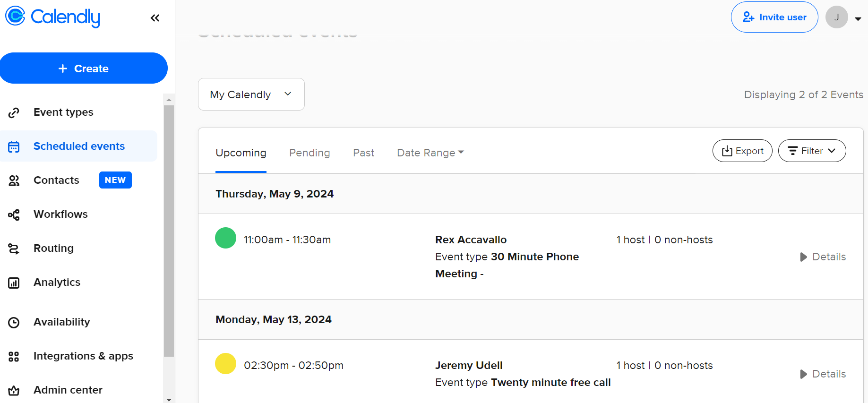868x403 pixels.
Task: Switch to the Pending tab
Action: (309, 153)
